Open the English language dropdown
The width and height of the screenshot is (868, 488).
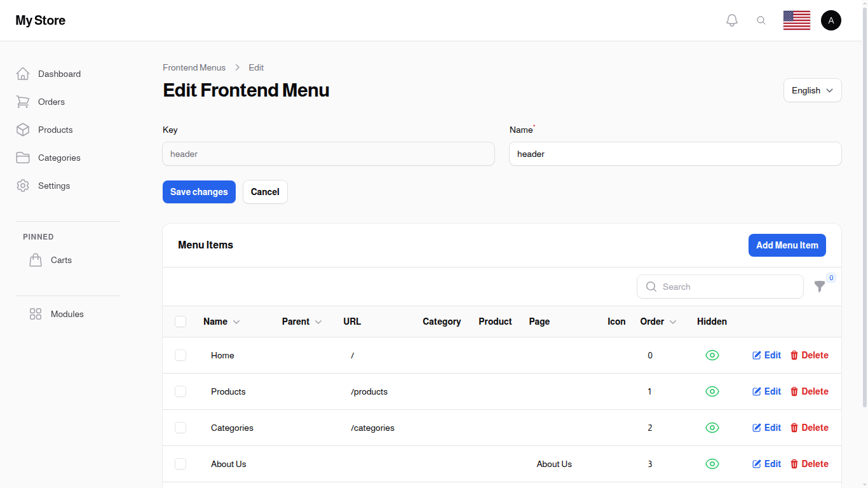pyautogui.click(x=812, y=90)
